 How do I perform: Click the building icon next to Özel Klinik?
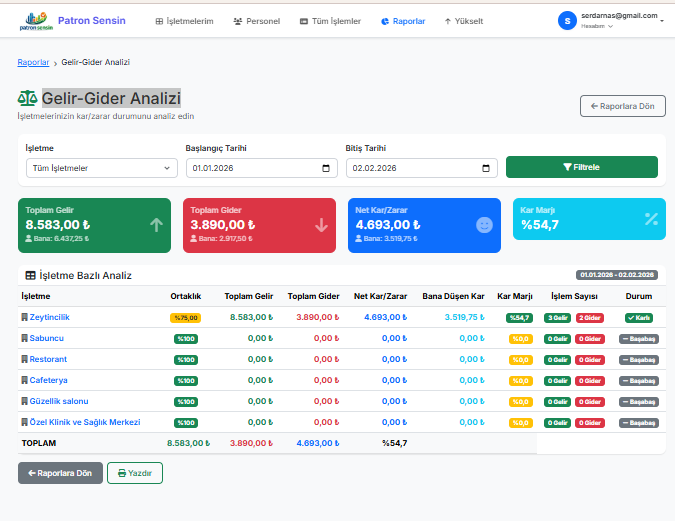pyautogui.click(x=25, y=422)
